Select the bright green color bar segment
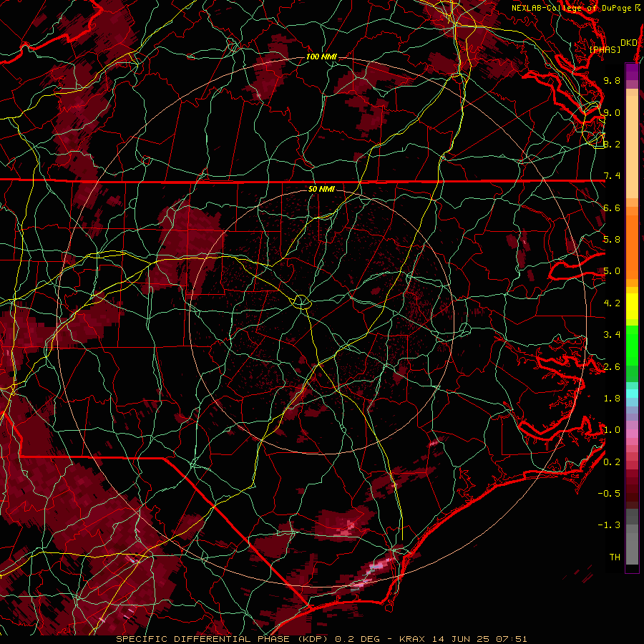Image resolution: width=644 pixels, height=644 pixels. [632, 345]
